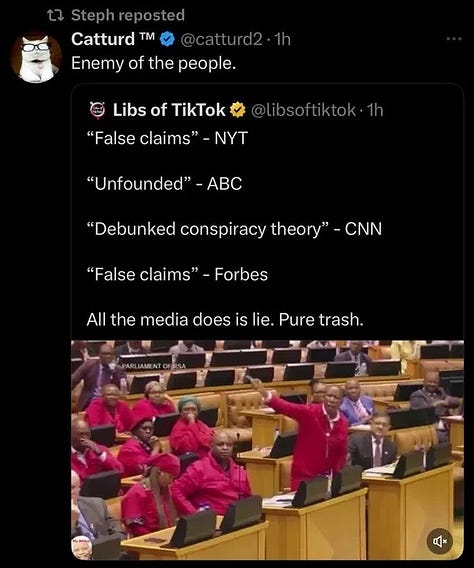Image resolution: width=474 pixels, height=568 pixels.
Task: Click the repost arrows icon beside Steph
Action: 56,15
